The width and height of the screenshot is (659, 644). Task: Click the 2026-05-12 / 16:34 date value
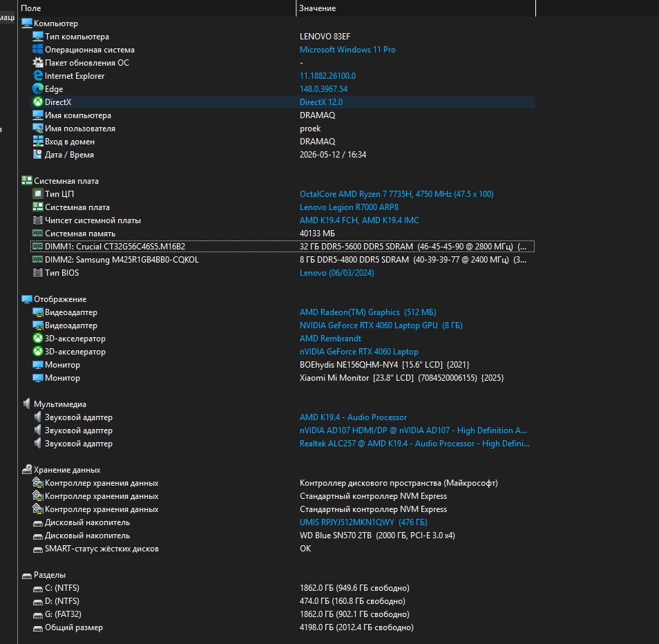(332, 154)
